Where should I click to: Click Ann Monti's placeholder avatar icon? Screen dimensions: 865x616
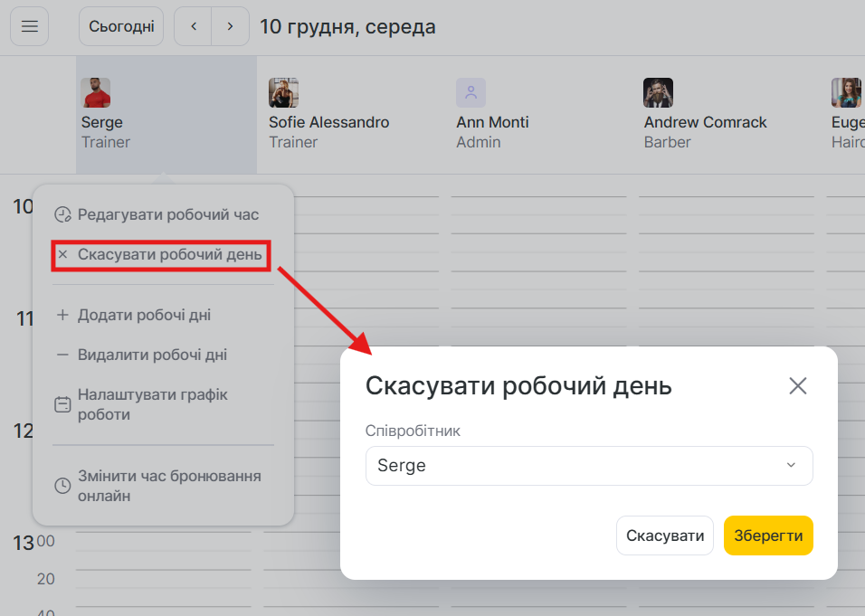tap(471, 92)
